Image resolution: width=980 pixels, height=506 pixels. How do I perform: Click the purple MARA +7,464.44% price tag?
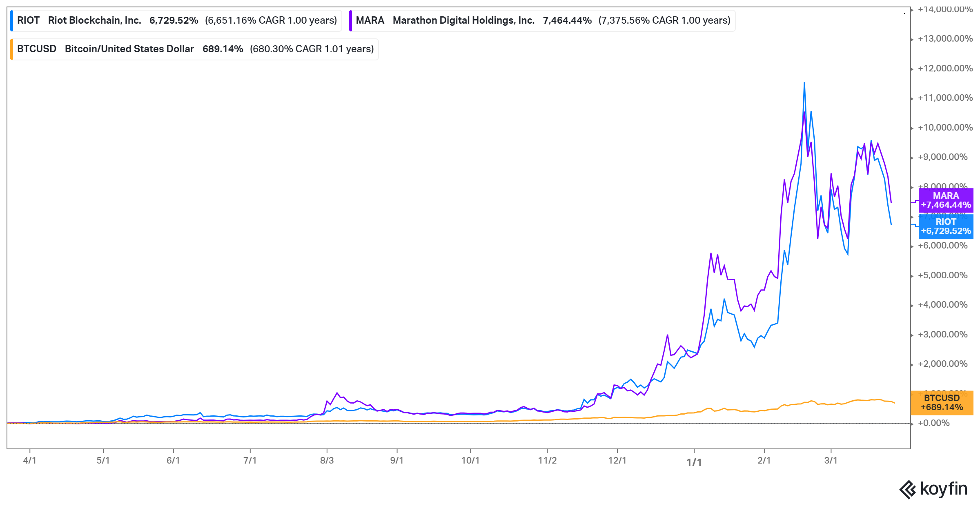coord(946,200)
